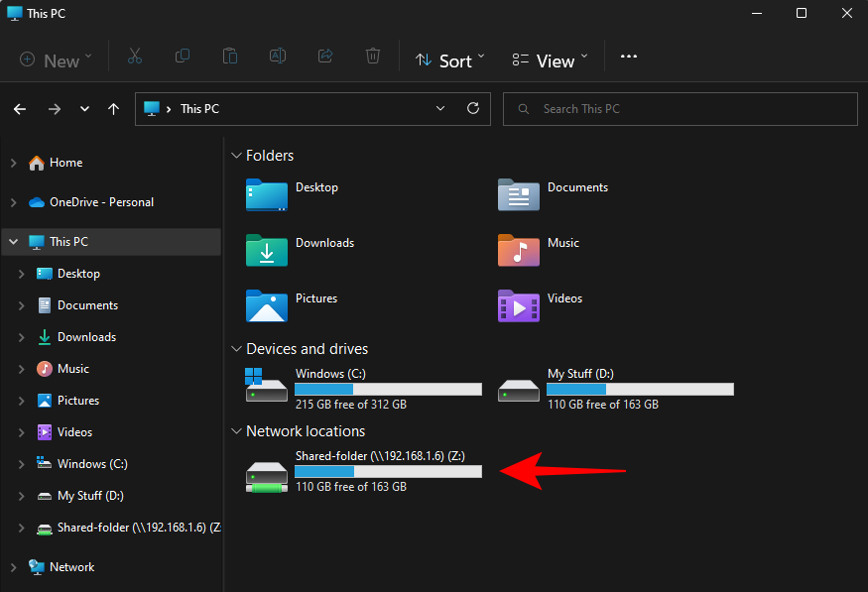Select the Copy icon
868x592 pixels.
pos(183,57)
